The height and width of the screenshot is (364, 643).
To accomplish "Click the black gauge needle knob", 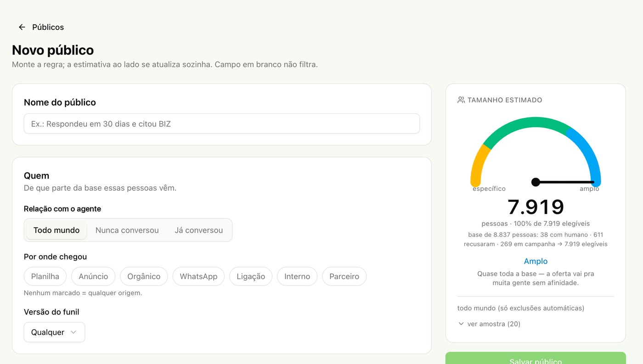I will 536,182.
